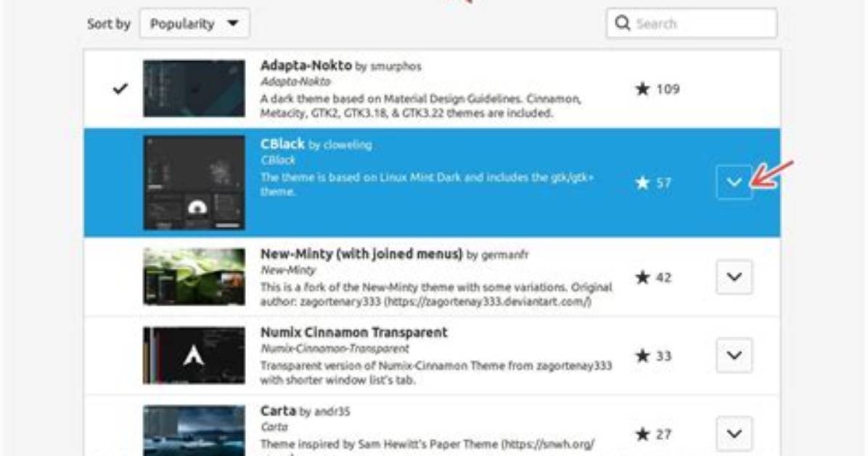Click the score 33 for Numix Cinnamon
This screenshot has height=456, width=868.
point(663,356)
